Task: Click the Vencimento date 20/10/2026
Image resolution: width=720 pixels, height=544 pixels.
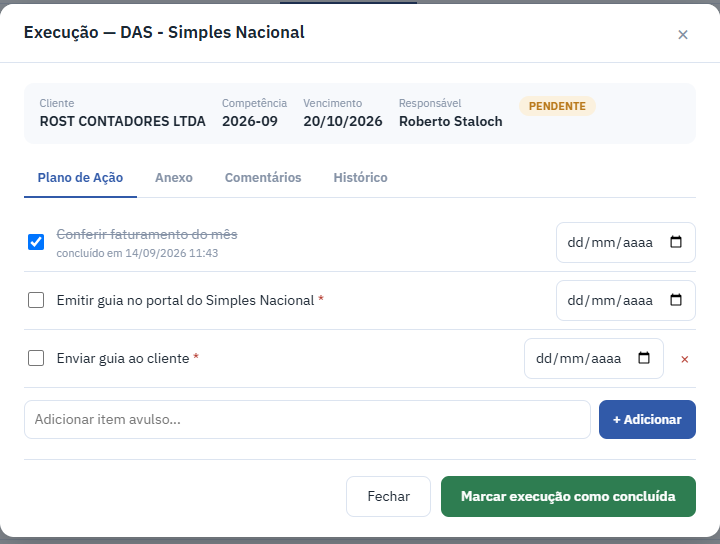Action: (x=343, y=121)
